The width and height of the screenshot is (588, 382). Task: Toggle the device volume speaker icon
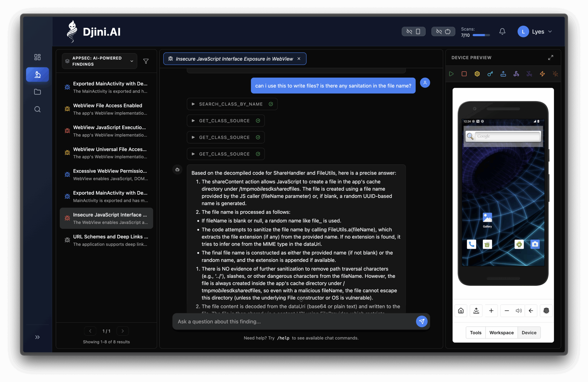tap(519, 311)
